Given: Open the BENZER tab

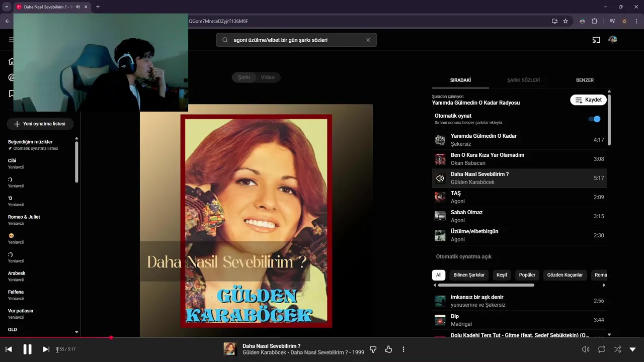Looking at the screenshot, I should 585,80.
